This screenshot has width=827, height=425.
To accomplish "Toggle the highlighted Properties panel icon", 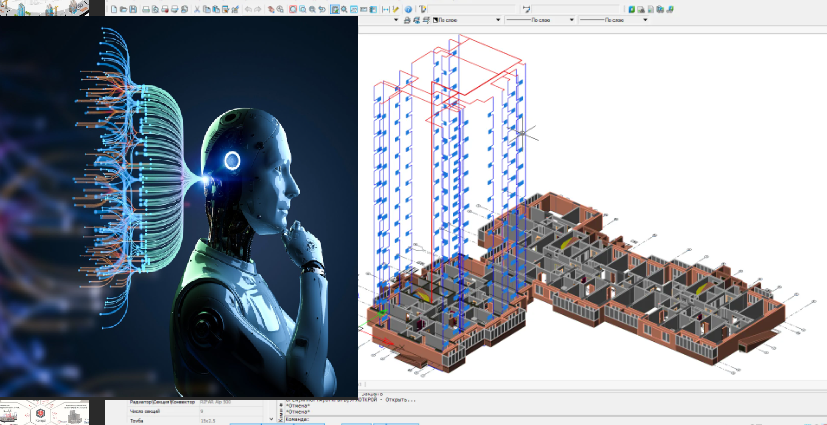I will 335,9.
